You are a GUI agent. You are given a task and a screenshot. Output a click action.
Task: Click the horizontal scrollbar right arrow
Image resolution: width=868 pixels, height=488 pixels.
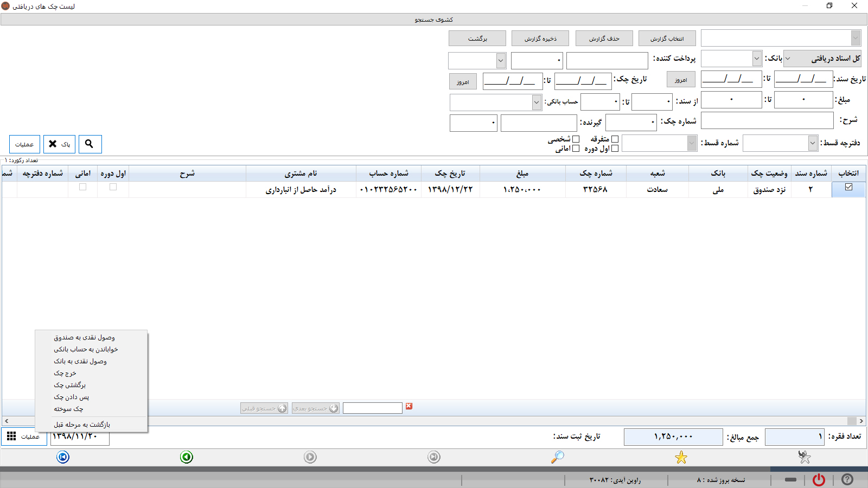(861, 421)
